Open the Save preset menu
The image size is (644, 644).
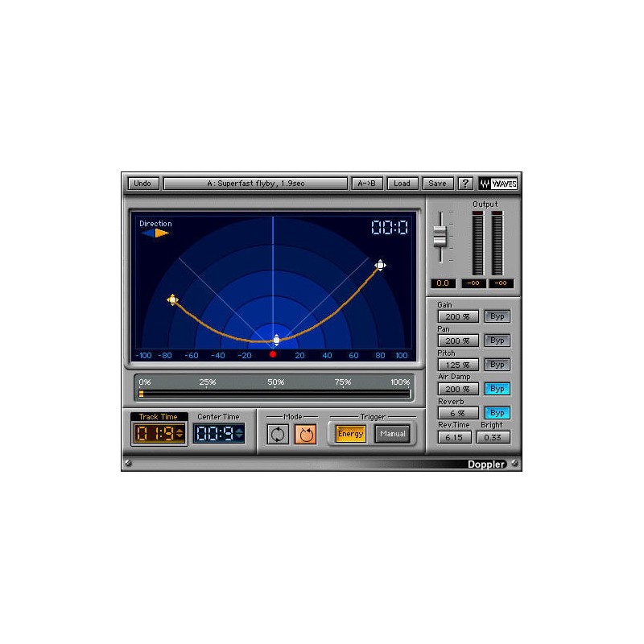pyautogui.click(x=437, y=184)
